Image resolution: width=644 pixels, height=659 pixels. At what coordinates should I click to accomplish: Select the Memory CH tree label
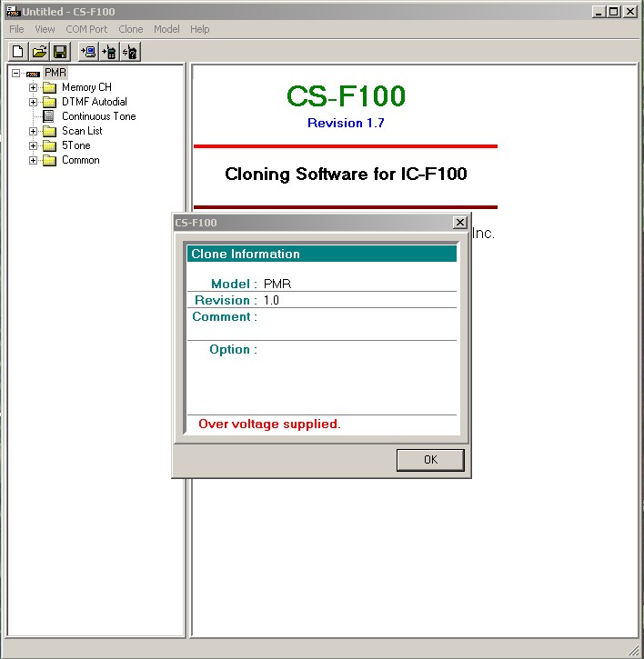point(86,87)
